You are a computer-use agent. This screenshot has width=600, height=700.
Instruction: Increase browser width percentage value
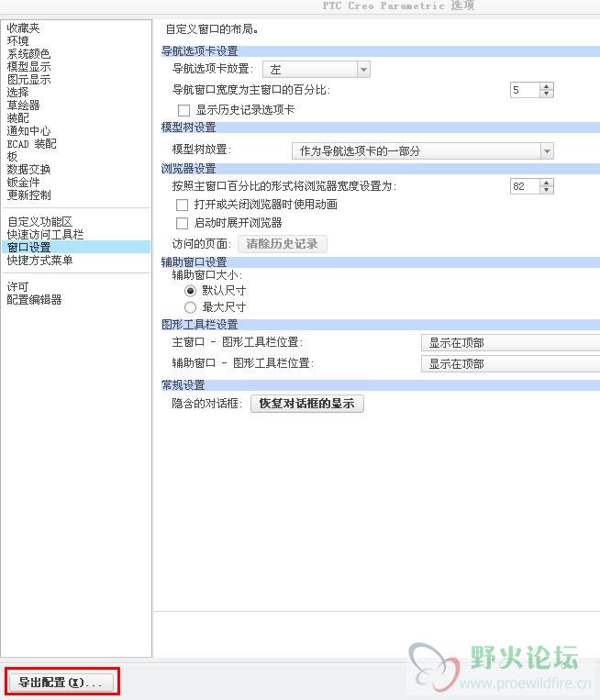(547, 183)
